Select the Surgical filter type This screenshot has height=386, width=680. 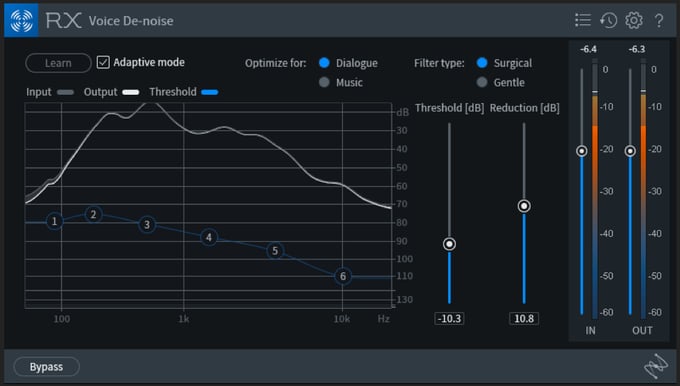pos(482,63)
